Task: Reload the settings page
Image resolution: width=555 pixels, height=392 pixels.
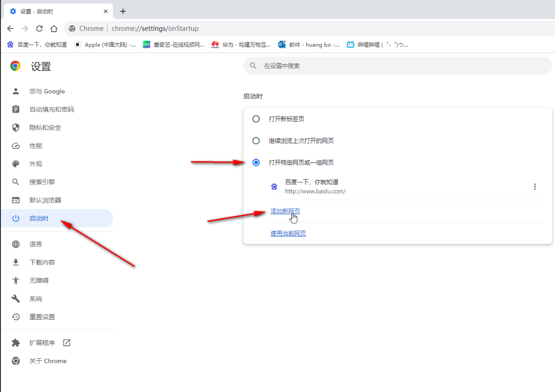Action: click(x=39, y=28)
